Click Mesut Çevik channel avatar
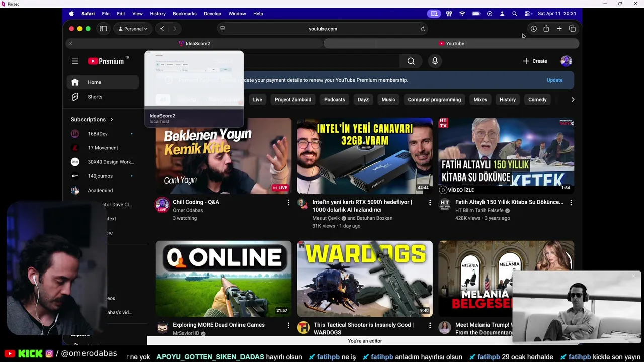 click(302, 203)
